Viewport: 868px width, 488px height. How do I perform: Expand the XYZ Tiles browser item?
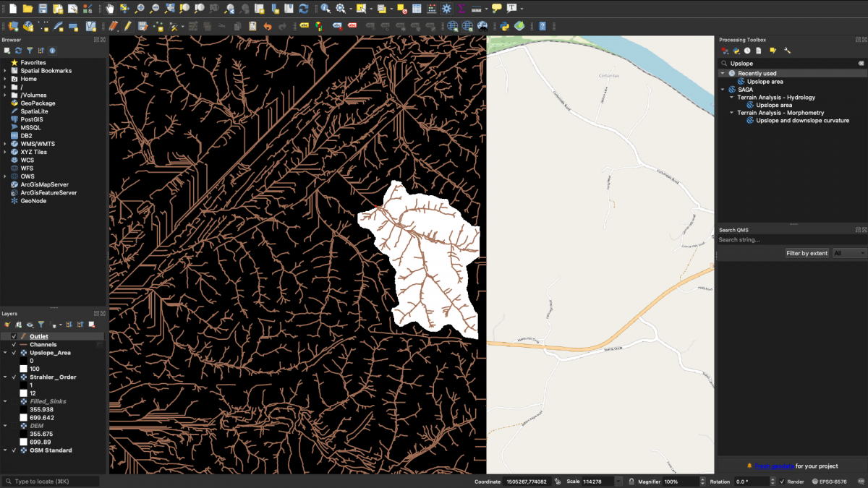[5, 152]
